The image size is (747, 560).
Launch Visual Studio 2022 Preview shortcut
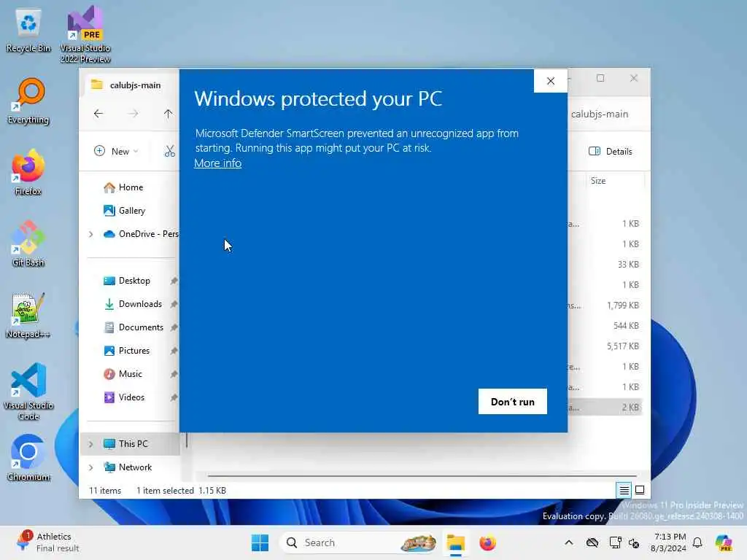[x=85, y=34]
